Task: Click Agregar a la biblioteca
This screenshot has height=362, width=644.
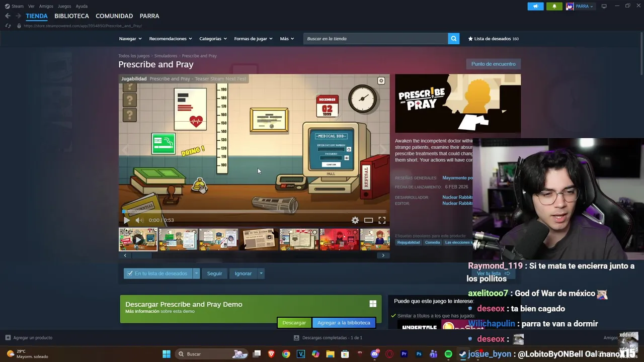Action: pyautogui.click(x=344, y=323)
